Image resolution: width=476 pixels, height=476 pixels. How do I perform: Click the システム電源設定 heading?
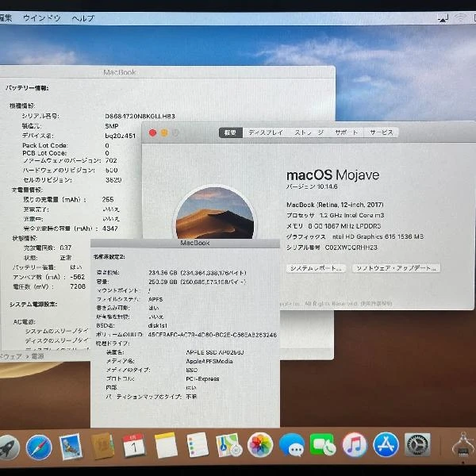[x=33, y=304]
